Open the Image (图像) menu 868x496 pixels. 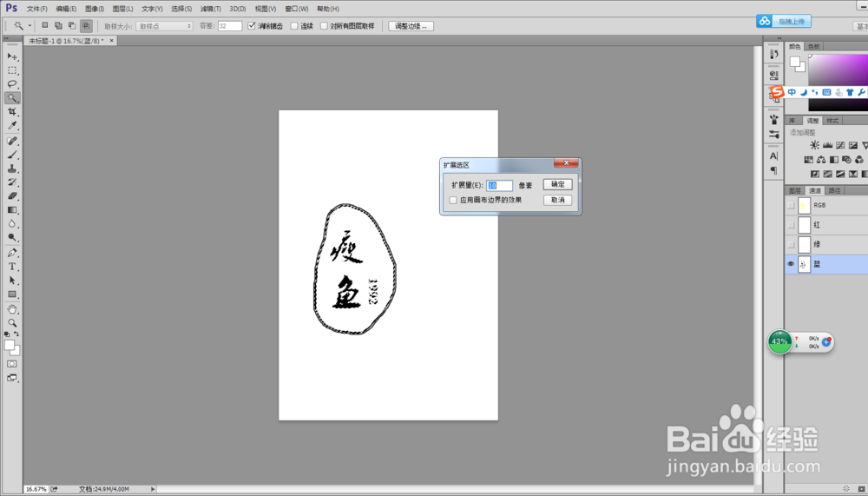95,9
